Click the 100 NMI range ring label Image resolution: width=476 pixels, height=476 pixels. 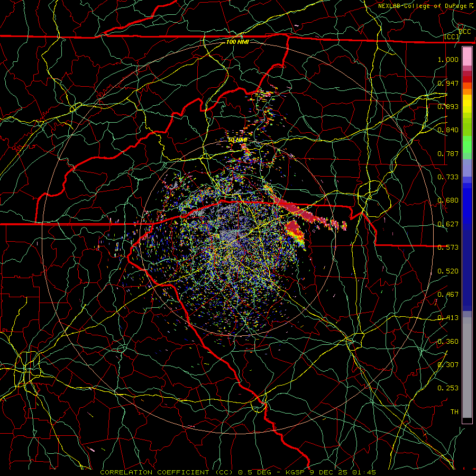point(237,42)
